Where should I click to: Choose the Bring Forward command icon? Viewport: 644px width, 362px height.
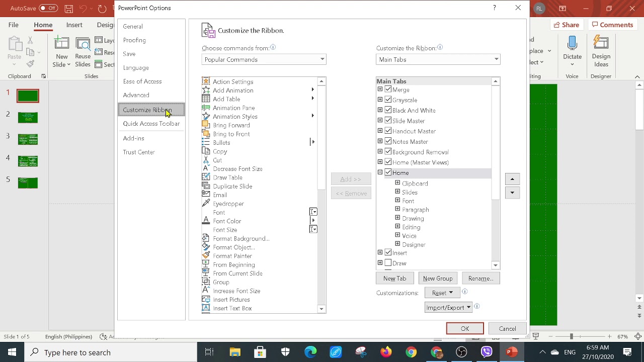tap(206, 125)
